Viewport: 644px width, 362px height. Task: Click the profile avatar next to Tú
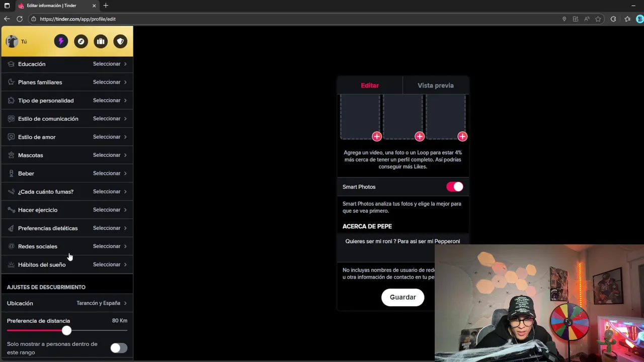tap(12, 41)
